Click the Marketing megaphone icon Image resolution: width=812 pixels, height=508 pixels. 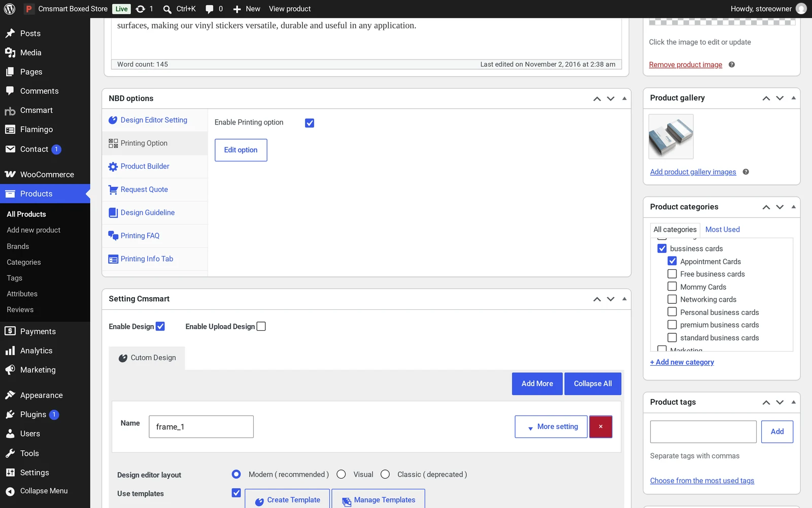pos(10,370)
